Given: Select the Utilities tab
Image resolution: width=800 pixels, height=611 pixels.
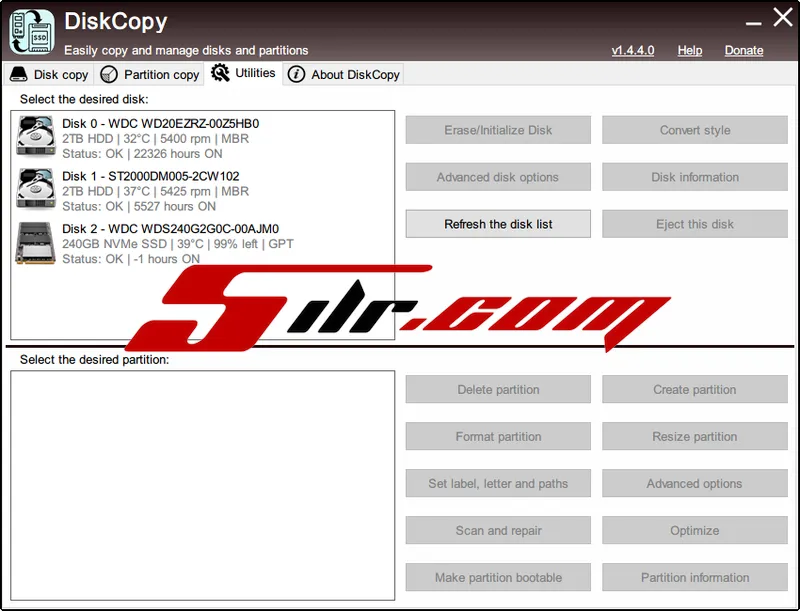Looking at the screenshot, I should click(243, 73).
